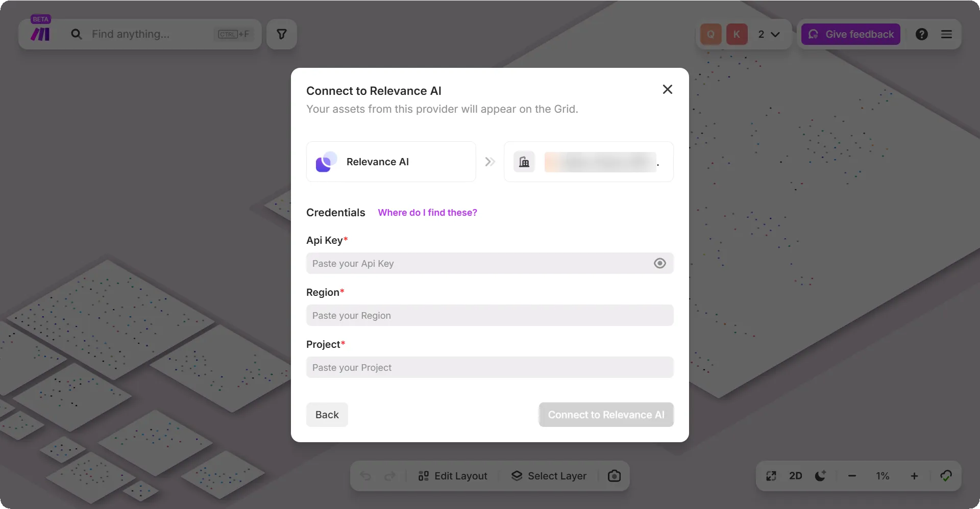Click the Back button
The height and width of the screenshot is (509, 980).
pos(327,415)
